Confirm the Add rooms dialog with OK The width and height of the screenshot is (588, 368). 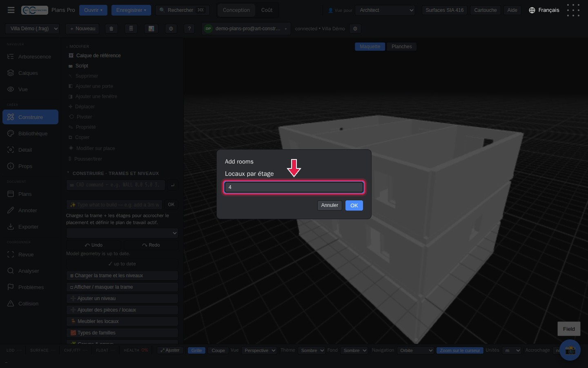(354, 206)
